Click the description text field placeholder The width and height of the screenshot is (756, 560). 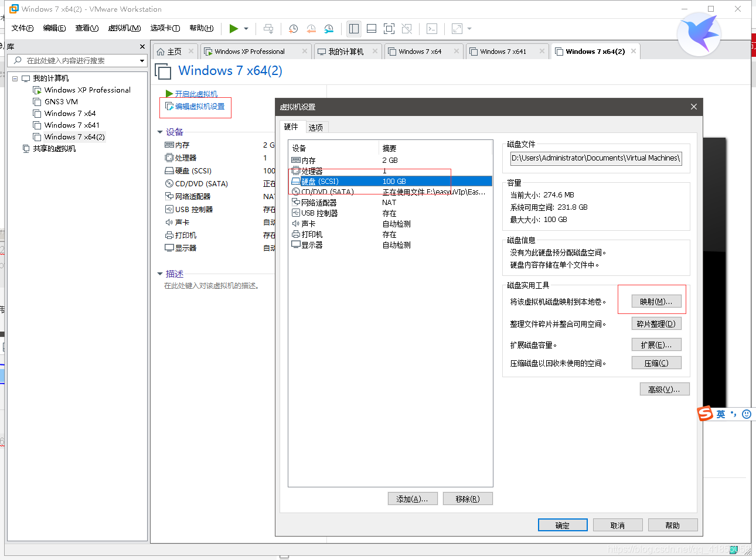point(212,286)
